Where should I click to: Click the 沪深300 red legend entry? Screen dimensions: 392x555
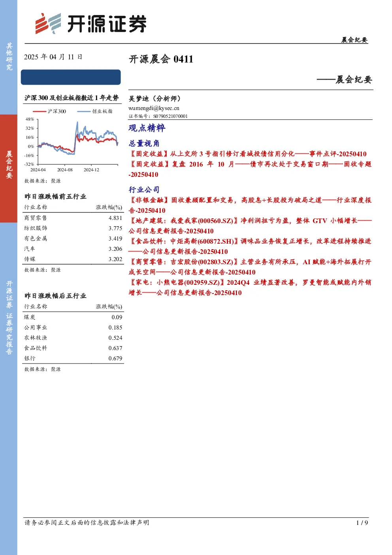pyautogui.click(x=49, y=112)
